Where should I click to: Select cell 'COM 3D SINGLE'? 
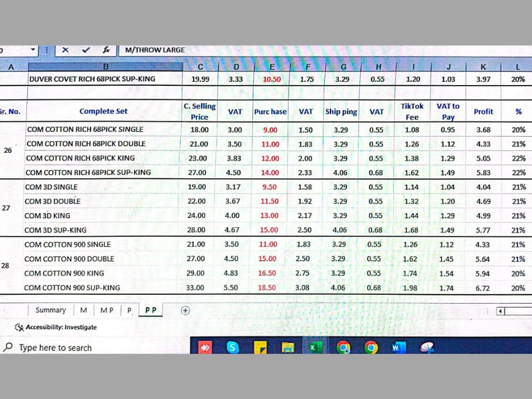[102, 187]
